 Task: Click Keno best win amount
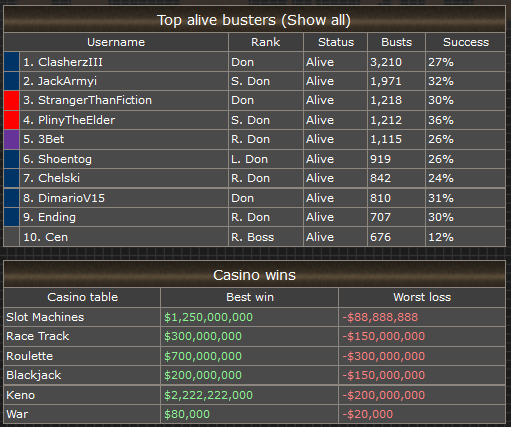coord(208,395)
